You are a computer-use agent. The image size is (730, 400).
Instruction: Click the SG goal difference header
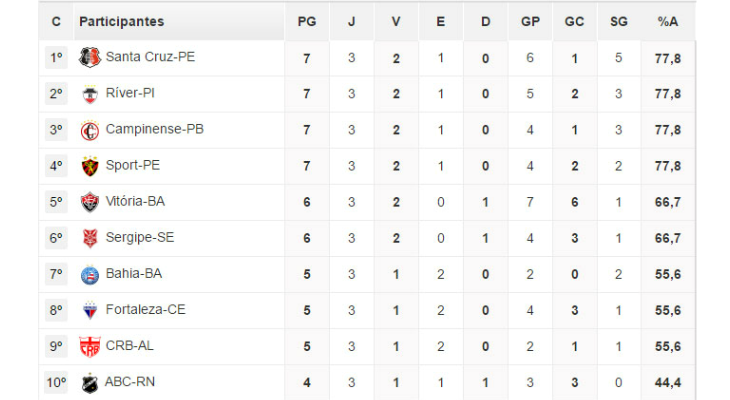[x=618, y=21]
